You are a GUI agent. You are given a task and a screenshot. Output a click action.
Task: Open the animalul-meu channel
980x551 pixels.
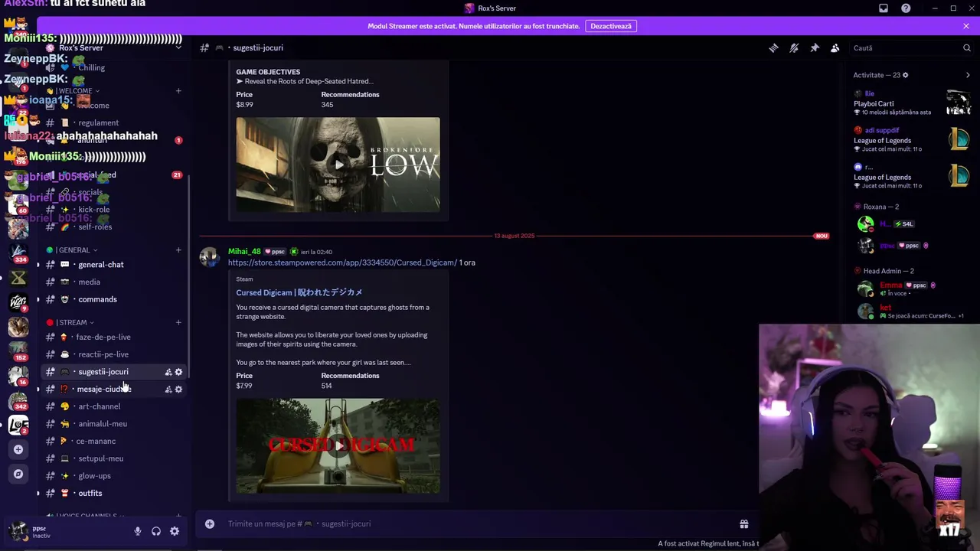113,424
